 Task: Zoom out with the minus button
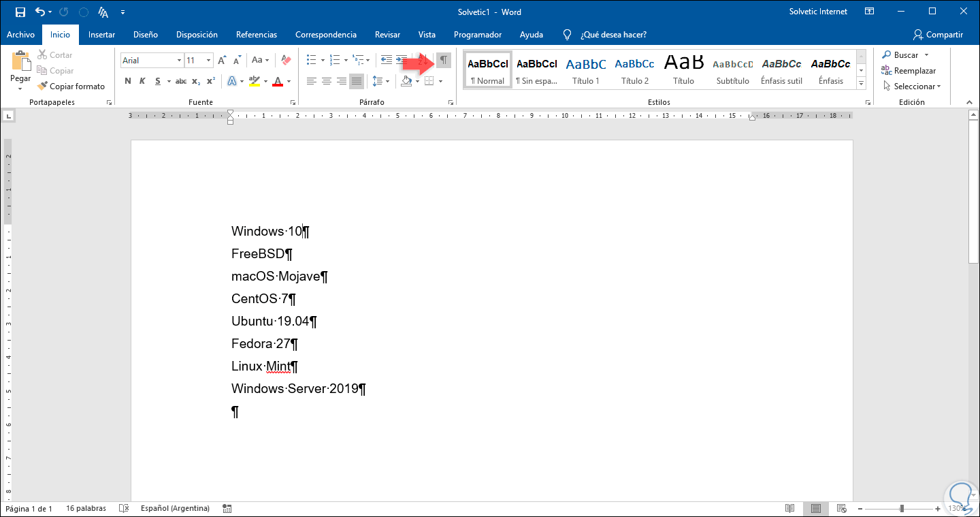point(861,509)
